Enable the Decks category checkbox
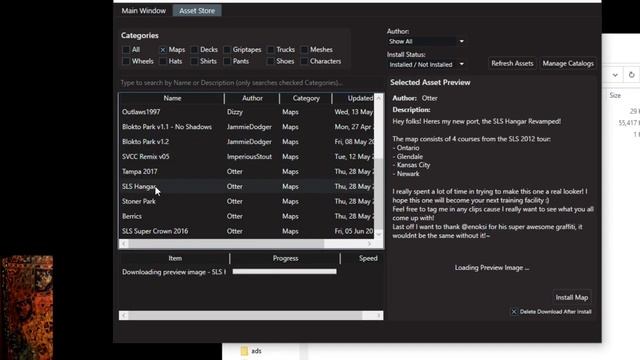 point(194,49)
